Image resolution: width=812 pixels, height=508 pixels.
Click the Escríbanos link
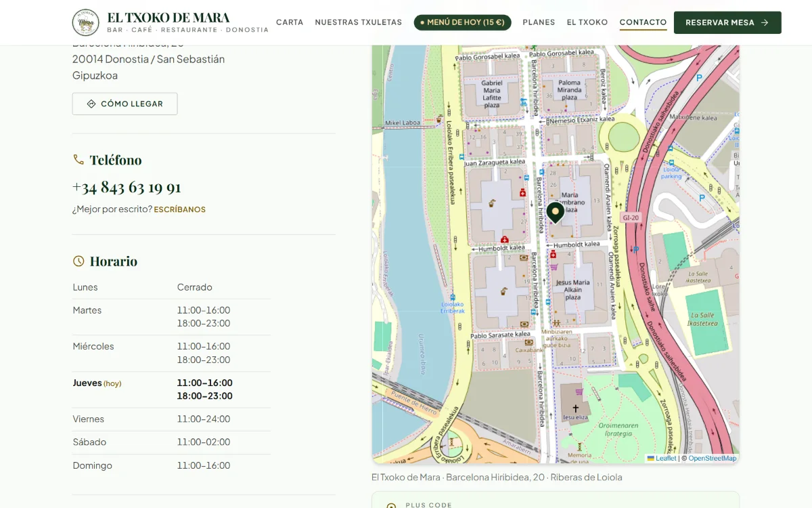tap(180, 209)
